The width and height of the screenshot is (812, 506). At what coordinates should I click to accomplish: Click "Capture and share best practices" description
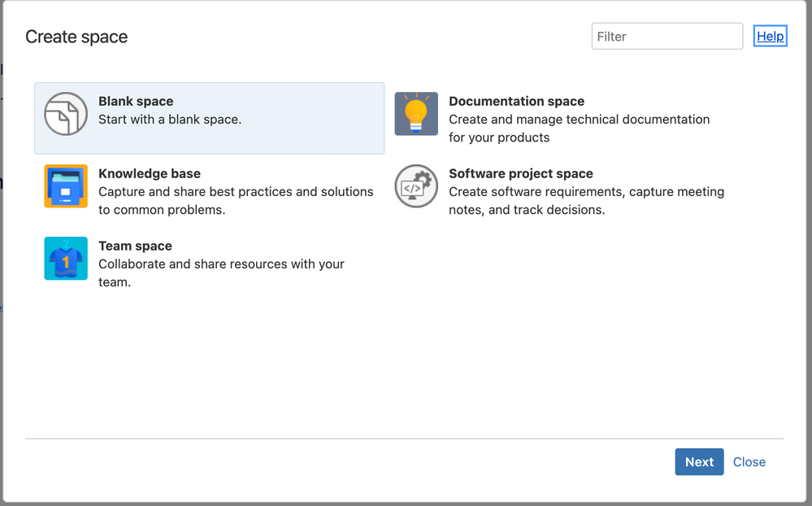(x=236, y=201)
